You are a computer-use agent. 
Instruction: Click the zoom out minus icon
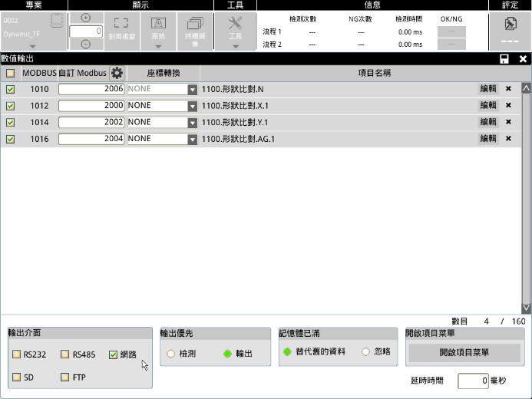(x=86, y=44)
